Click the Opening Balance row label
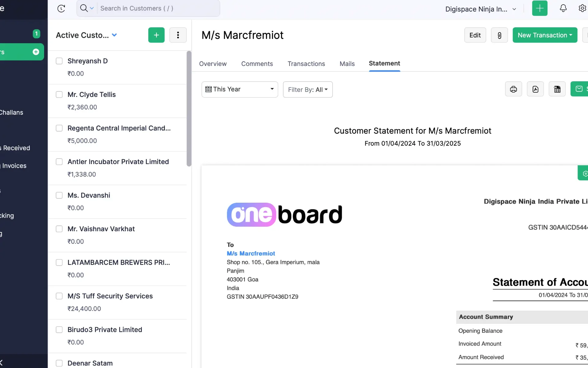 (x=480, y=331)
